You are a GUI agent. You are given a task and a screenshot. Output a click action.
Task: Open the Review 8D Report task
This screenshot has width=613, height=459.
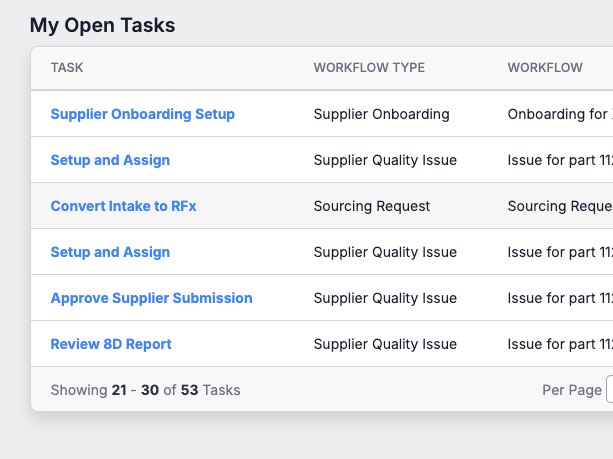(x=111, y=344)
